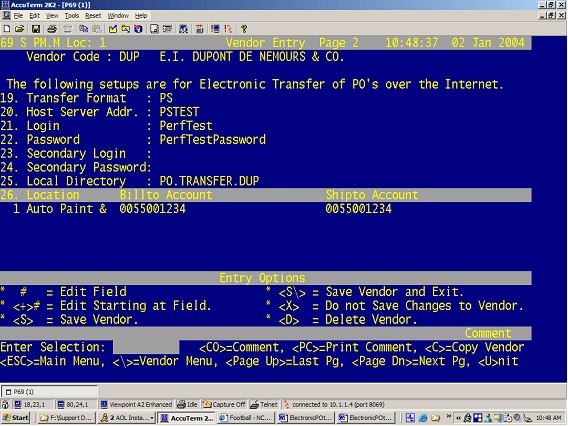Click the 10:48 AM taskbar clock
The height and width of the screenshot is (426, 568).
(549, 418)
